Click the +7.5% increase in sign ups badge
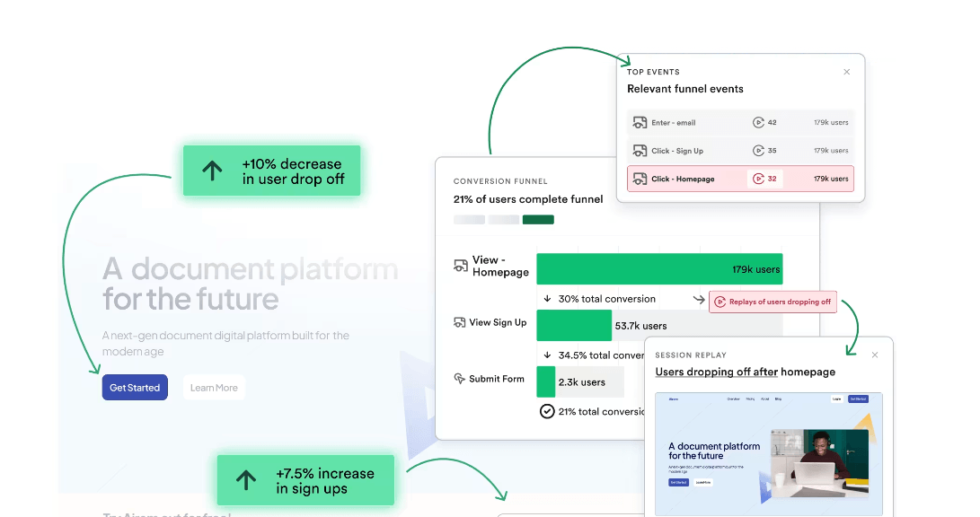 [305, 480]
